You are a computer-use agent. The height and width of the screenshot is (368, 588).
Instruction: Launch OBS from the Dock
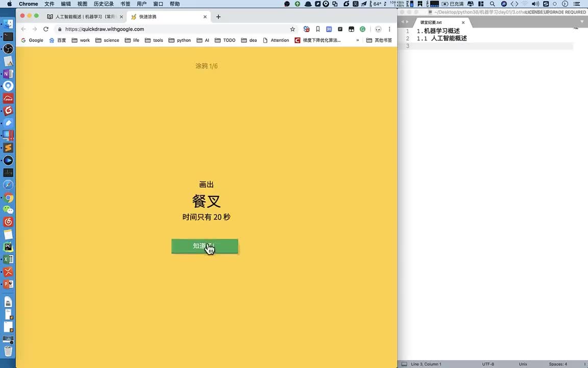pos(8,49)
